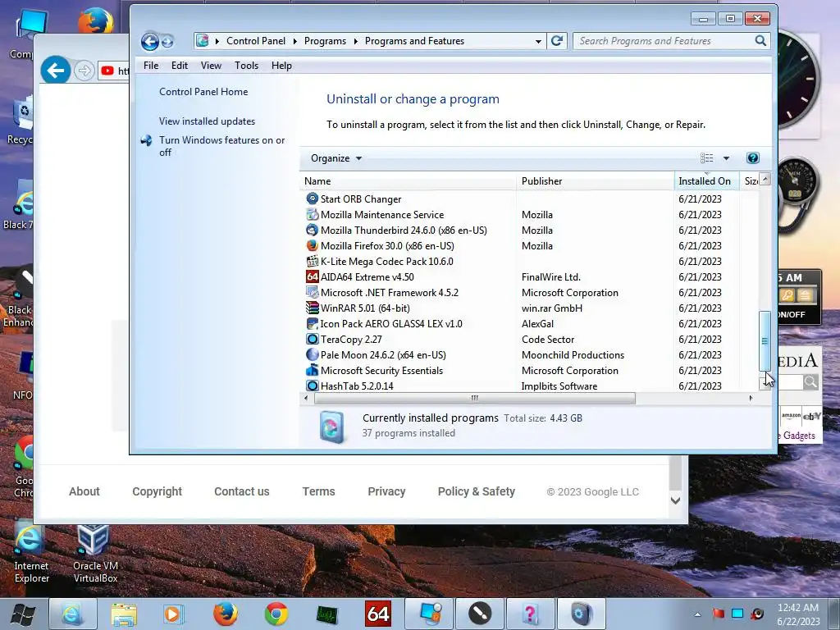Refresh the Programs and Features list
Image resolution: width=840 pixels, height=630 pixels.
557,41
